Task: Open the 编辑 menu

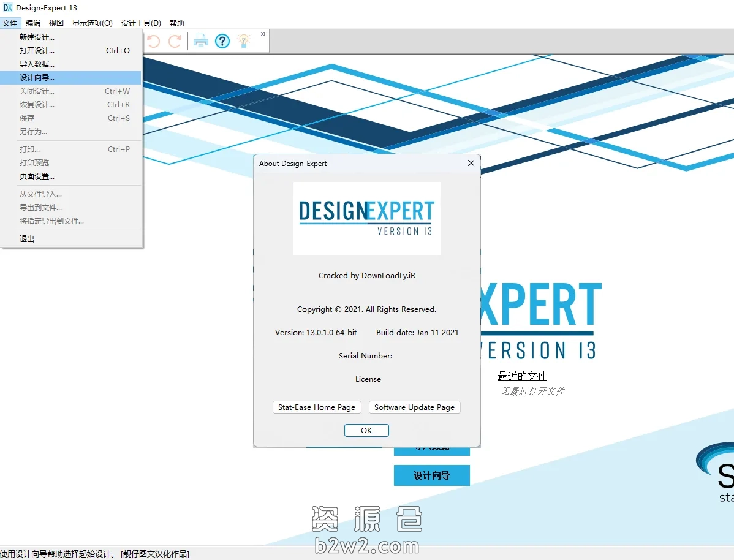Action: 33,23
